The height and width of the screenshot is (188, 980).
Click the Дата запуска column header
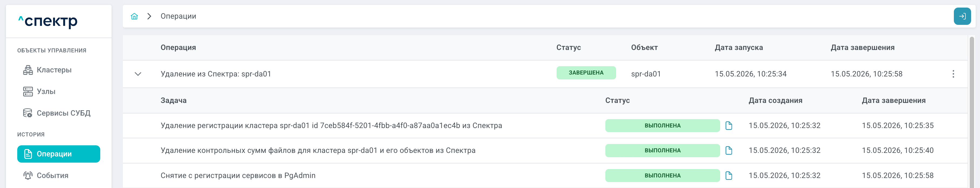739,48
